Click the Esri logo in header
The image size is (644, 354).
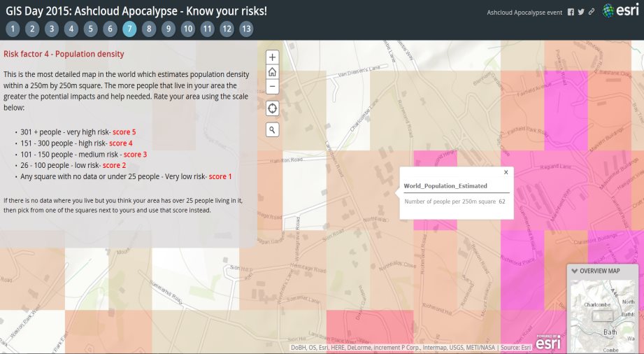619,10
